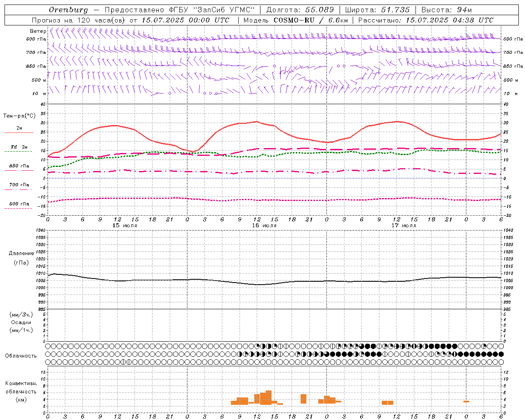The height and width of the screenshot is (420, 525).
Task: Click the Облачность panel label
Action: coord(21,356)
